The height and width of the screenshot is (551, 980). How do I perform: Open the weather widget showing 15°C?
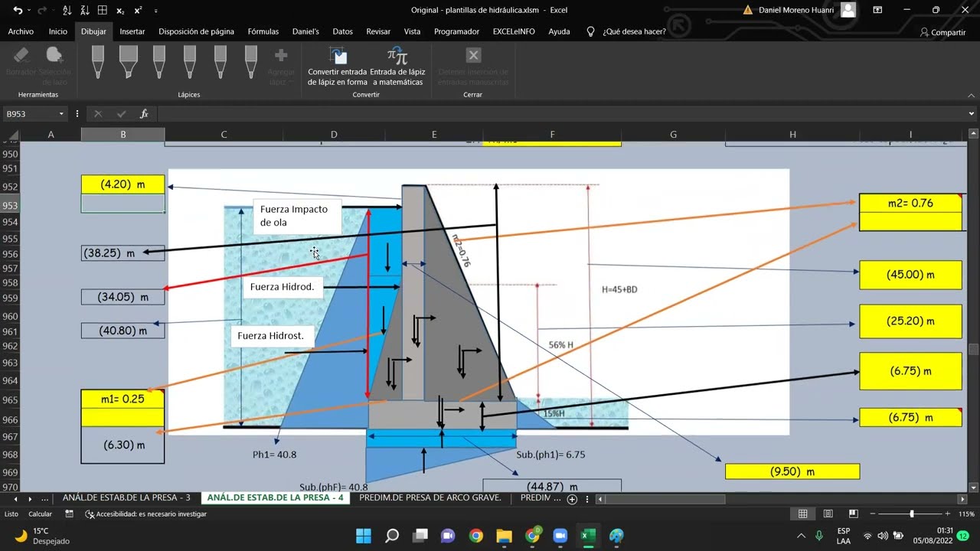pos(43,535)
